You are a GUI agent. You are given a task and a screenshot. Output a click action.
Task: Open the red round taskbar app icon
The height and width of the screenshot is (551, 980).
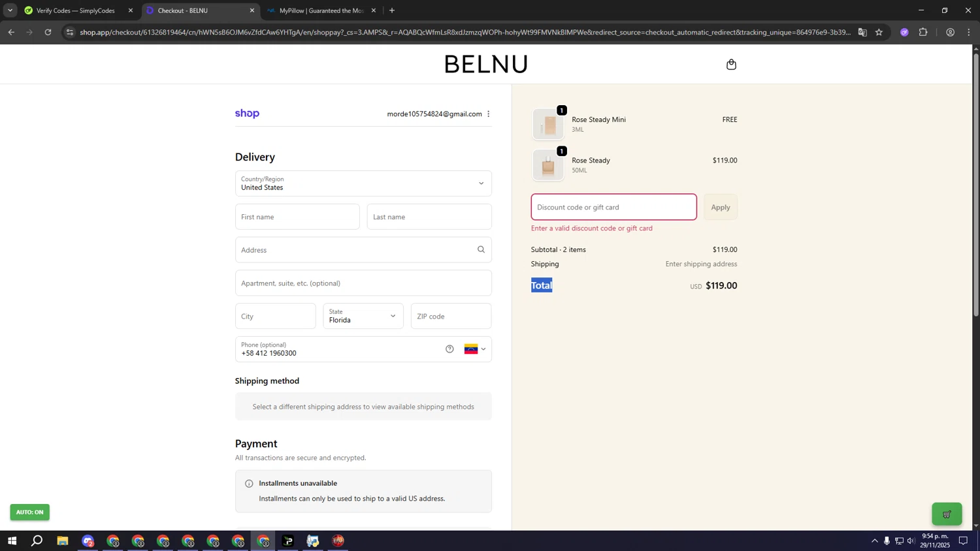point(338,541)
